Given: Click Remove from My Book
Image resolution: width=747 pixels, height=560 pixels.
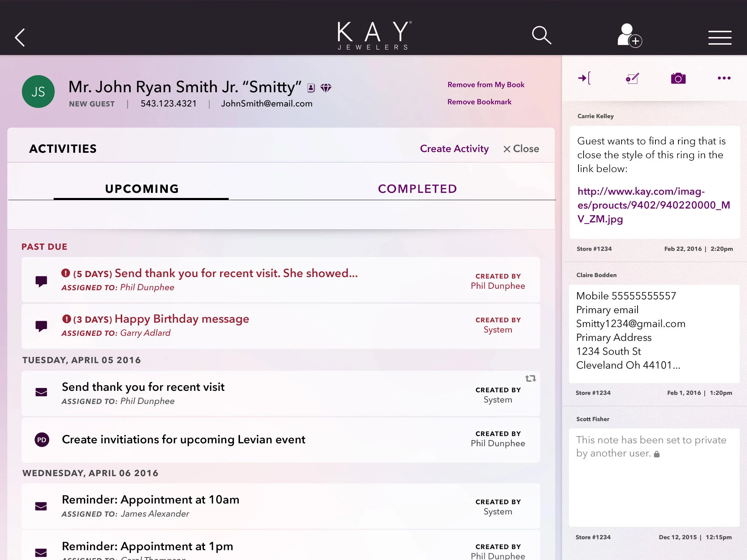Looking at the screenshot, I should tap(486, 85).
